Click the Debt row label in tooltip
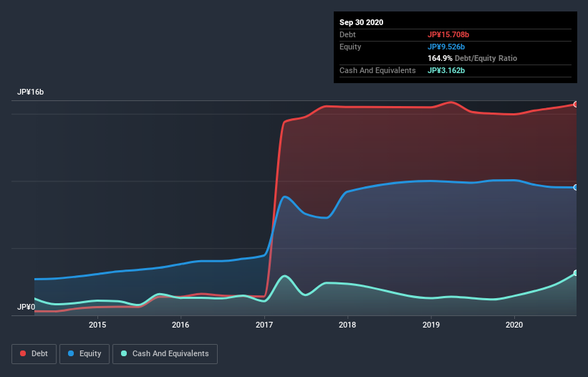This screenshot has width=588, height=377. (x=347, y=34)
